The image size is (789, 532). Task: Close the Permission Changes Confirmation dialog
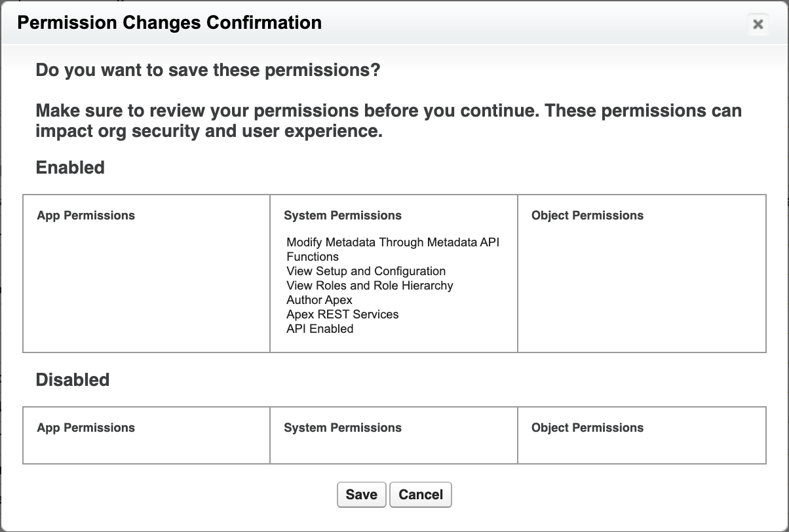pos(758,24)
